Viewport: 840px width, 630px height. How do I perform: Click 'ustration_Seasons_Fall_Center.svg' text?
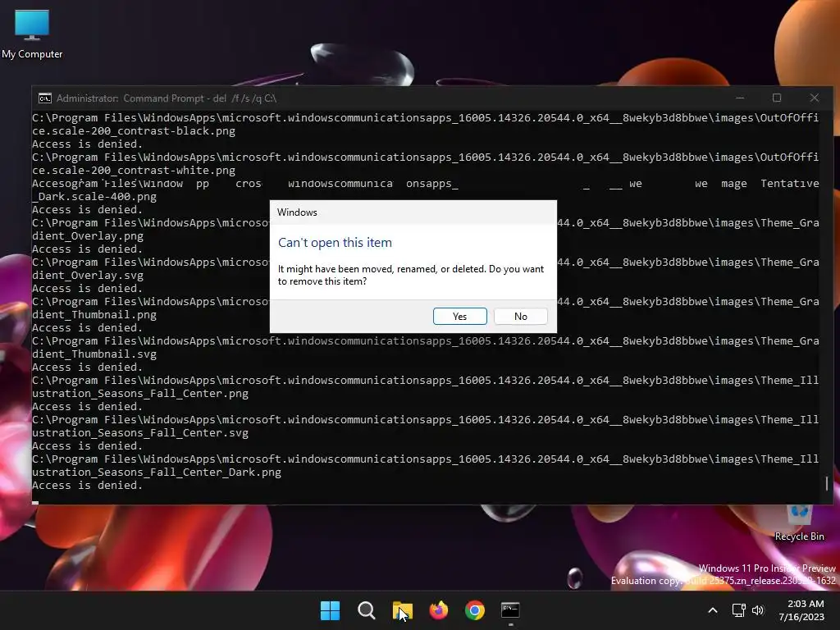click(140, 433)
